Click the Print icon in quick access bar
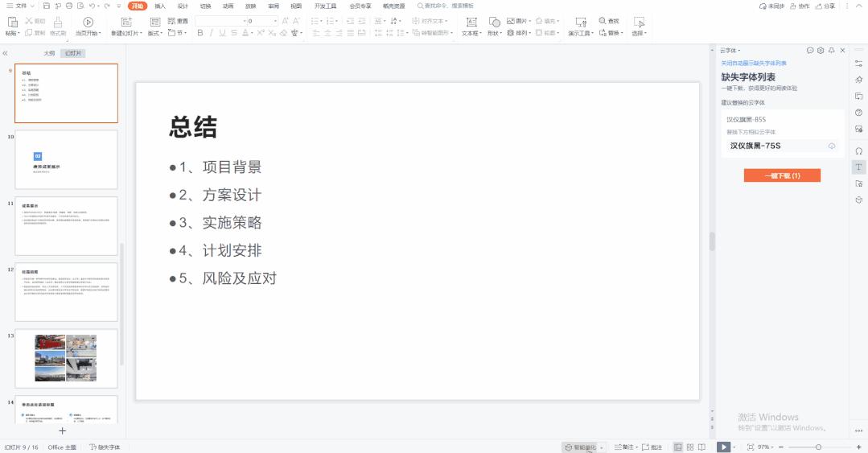 (x=69, y=6)
